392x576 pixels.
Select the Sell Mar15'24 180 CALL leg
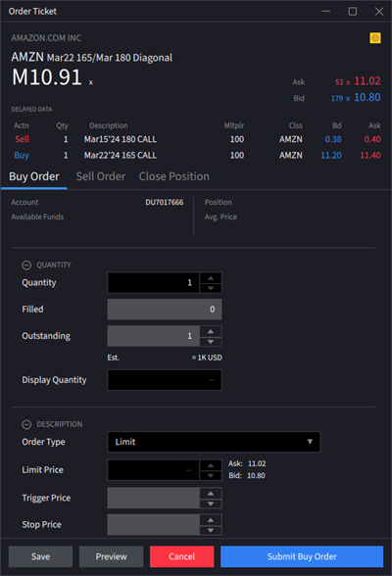coord(197,139)
